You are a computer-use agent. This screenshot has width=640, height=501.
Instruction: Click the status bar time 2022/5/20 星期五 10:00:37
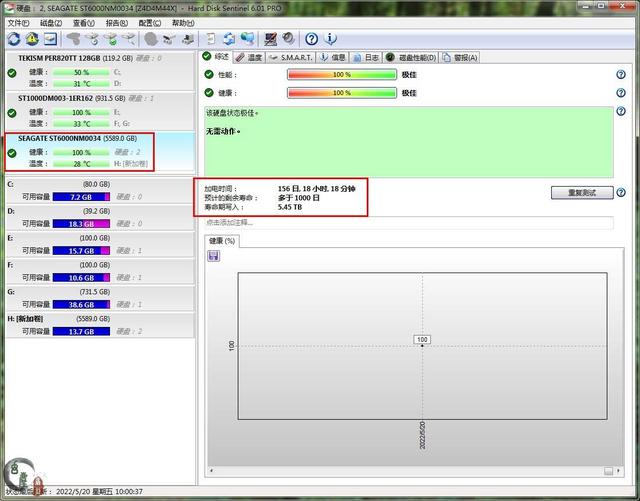[x=99, y=491]
